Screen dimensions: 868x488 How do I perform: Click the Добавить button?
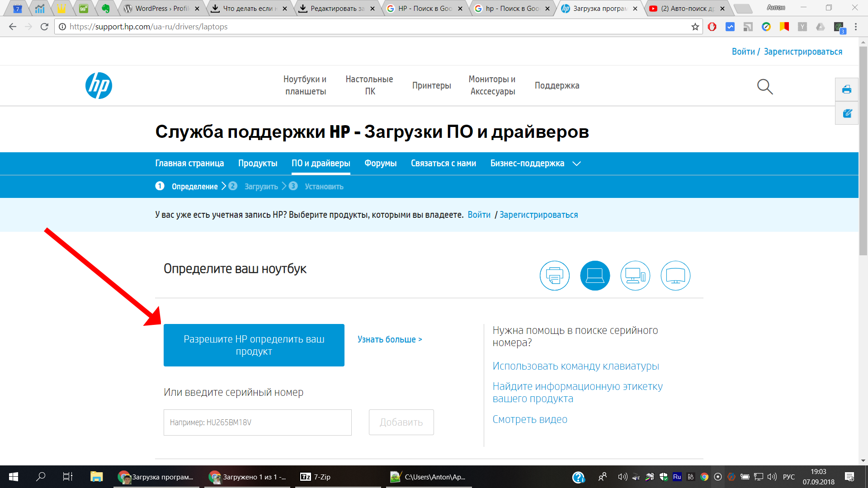coord(401,422)
